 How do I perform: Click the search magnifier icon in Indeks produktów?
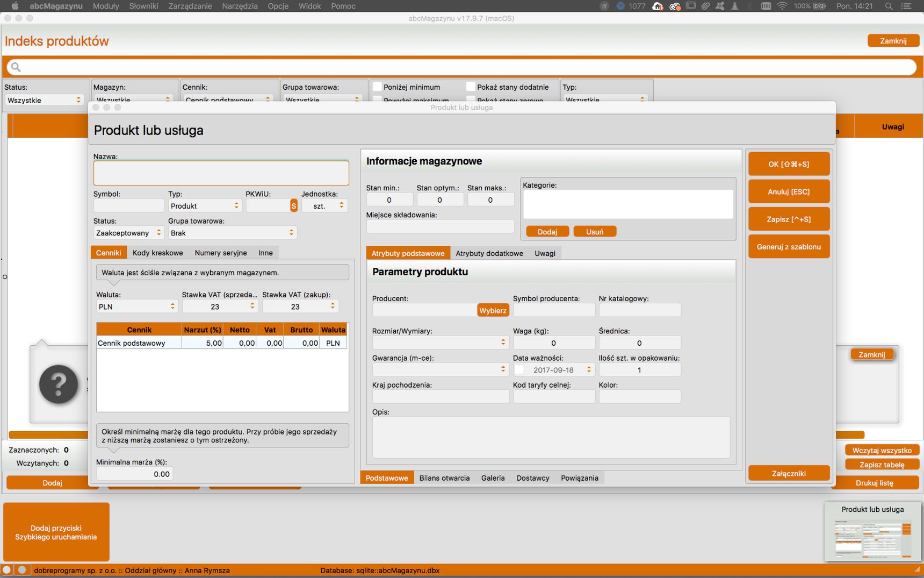[x=16, y=67]
